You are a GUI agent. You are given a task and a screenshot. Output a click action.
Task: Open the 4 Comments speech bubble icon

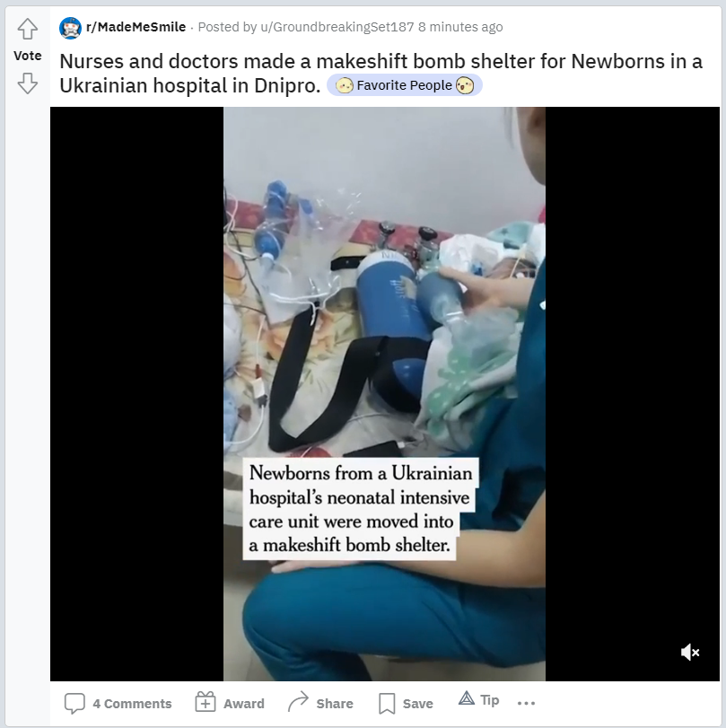[74, 704]
